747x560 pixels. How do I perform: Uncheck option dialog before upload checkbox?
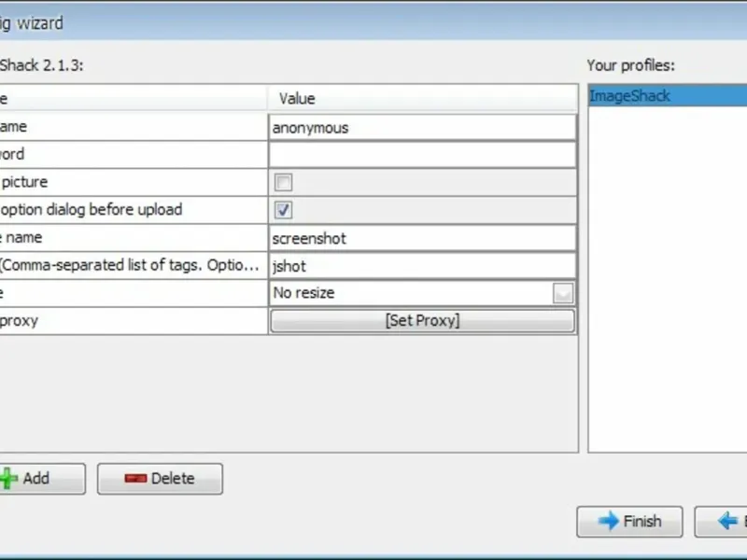click(283, 210)
